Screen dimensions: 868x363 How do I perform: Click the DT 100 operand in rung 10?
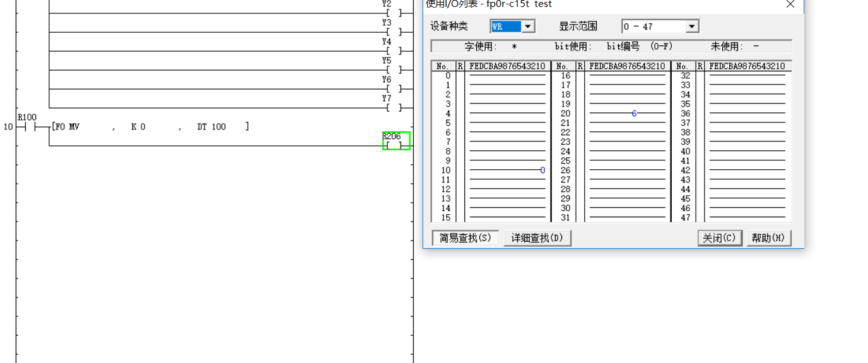click(x=211, y=127)
